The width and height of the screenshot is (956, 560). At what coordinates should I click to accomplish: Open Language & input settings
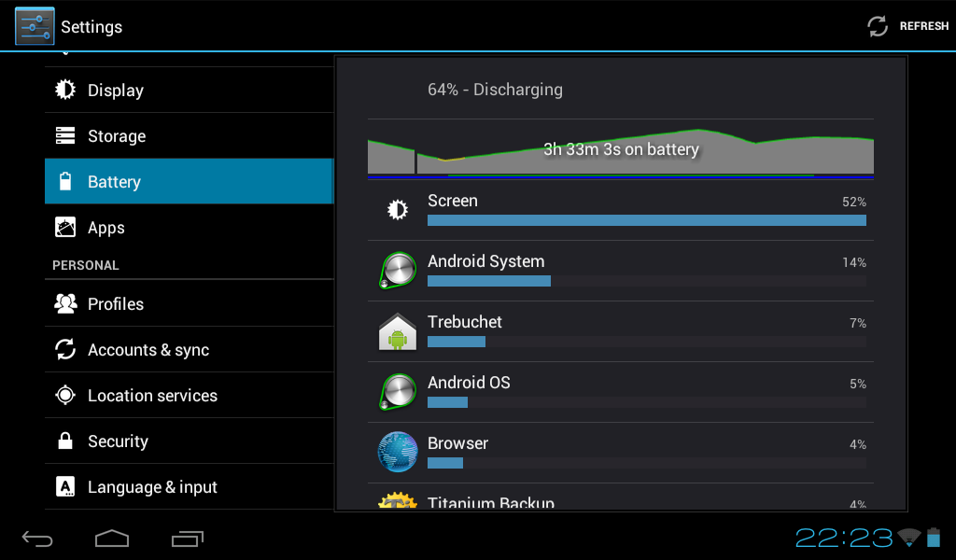click(x=189, y=486)
